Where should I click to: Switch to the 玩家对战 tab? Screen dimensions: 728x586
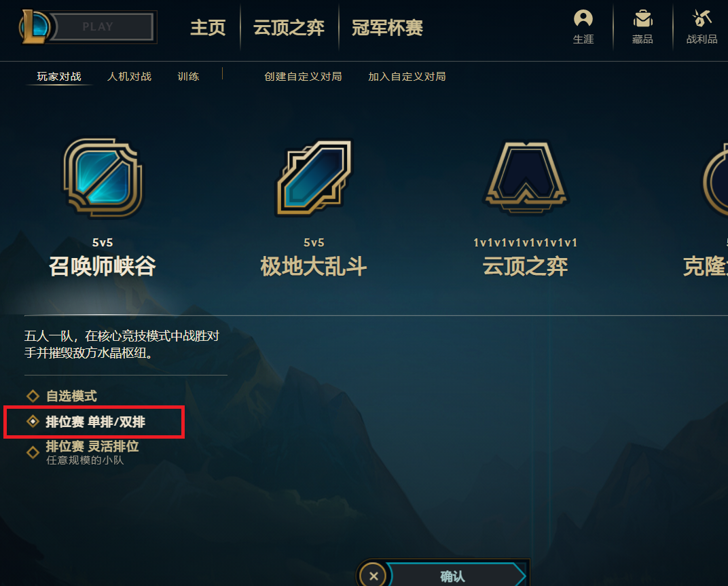tap(59, 77)
